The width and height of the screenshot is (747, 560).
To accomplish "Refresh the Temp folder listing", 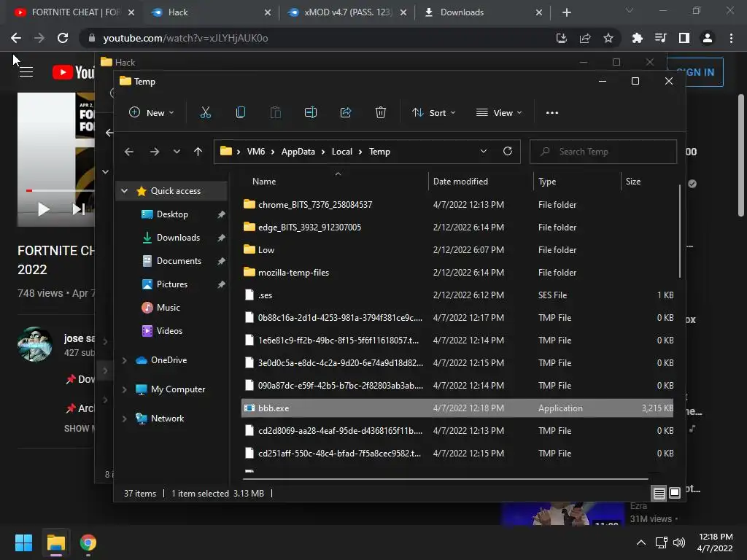I will point(508,152).
